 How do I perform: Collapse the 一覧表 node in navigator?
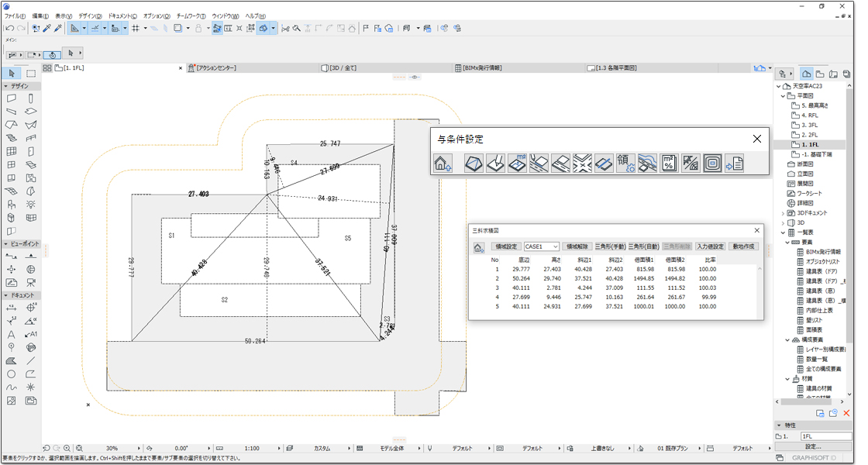coord(783,232)
